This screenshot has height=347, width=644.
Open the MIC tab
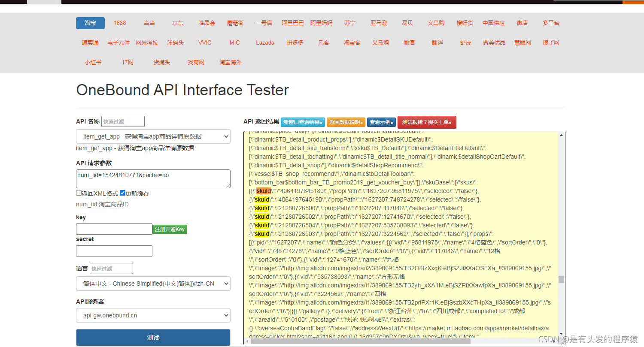[234, 43]
